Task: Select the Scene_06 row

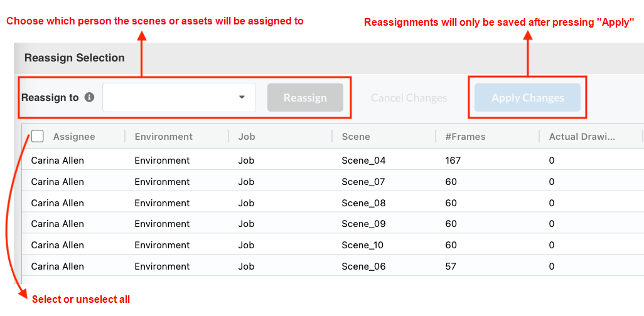Action: pyautogui.click(x=363, y=266)
